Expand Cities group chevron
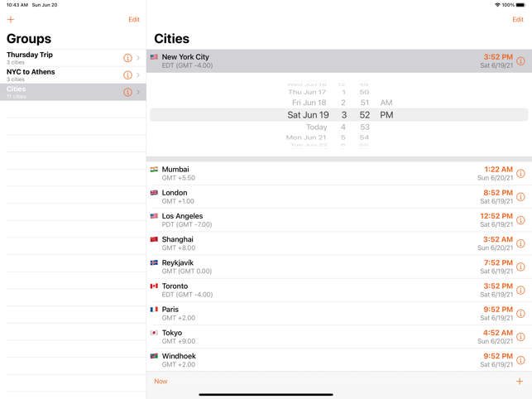 click(138, 92)
